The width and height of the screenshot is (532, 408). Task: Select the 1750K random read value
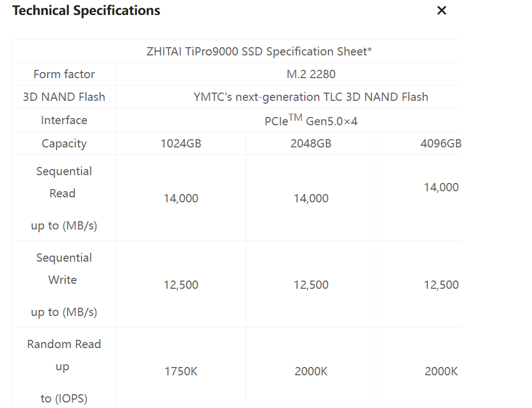point(181,371)
